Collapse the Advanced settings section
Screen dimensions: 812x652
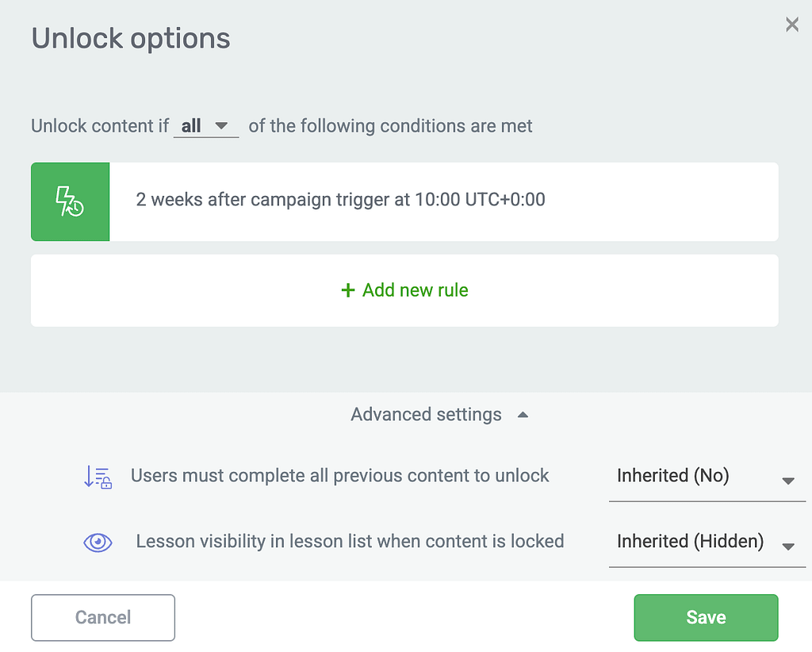click(439, 414)
